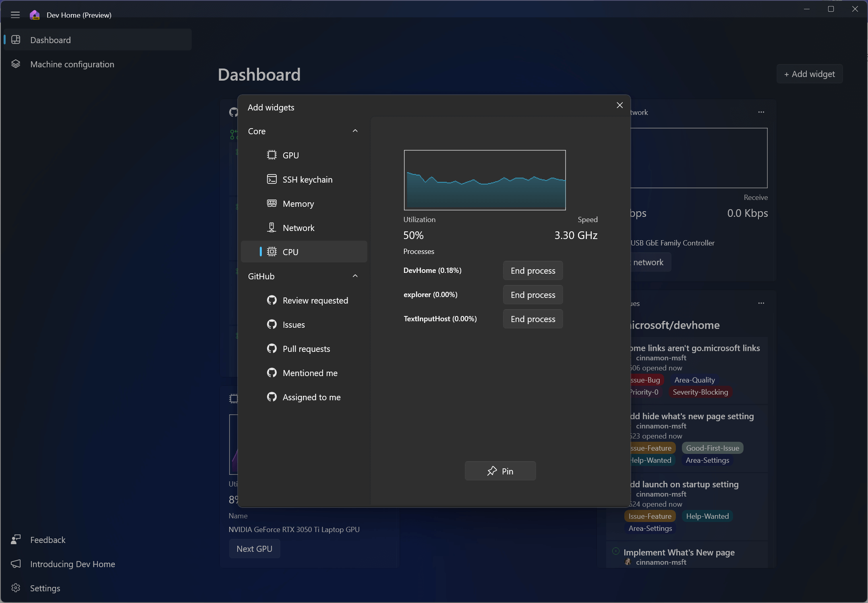Click the Review requested GitHub icon
This screenshot has height=603, width=868.
coord(271,300)
